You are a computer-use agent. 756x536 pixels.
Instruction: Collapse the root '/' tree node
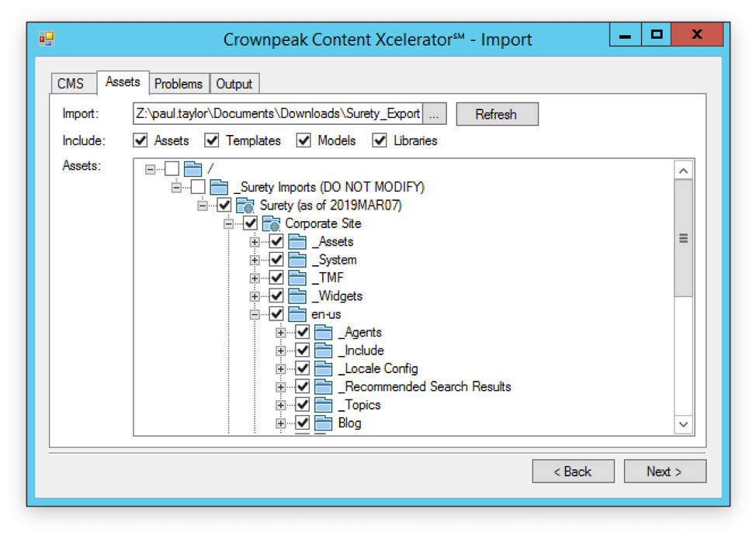coord(151,169)
